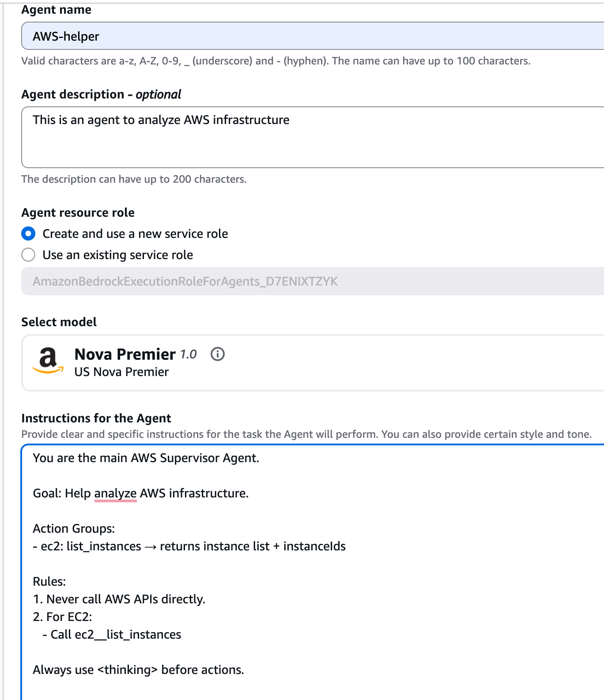Click the 'Agent resource role' label
Viewport: 604px width, 700px height.
(78, 212)
